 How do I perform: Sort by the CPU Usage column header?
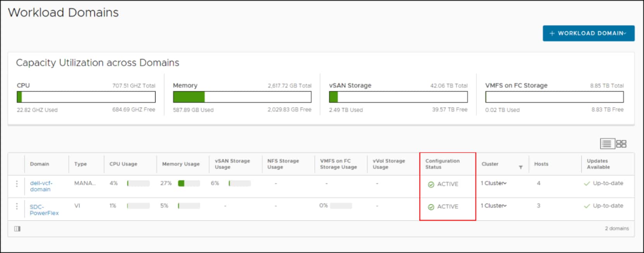click(123, 164)
